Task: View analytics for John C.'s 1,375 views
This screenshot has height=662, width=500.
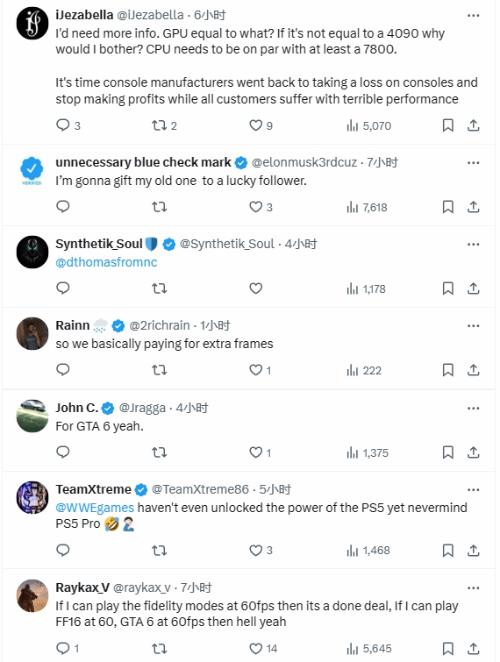Action: pos(367,453)
